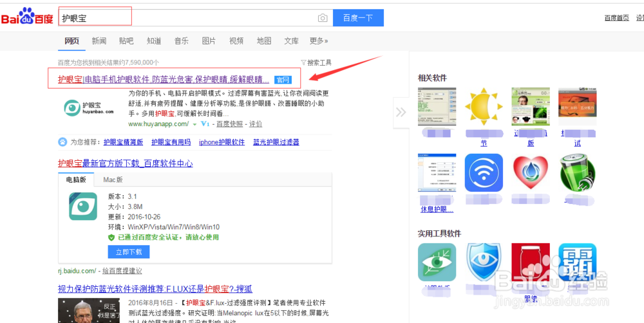Open 百度快照 cached page
Viewport: 644px width, 323px height.
click(230, 124)
